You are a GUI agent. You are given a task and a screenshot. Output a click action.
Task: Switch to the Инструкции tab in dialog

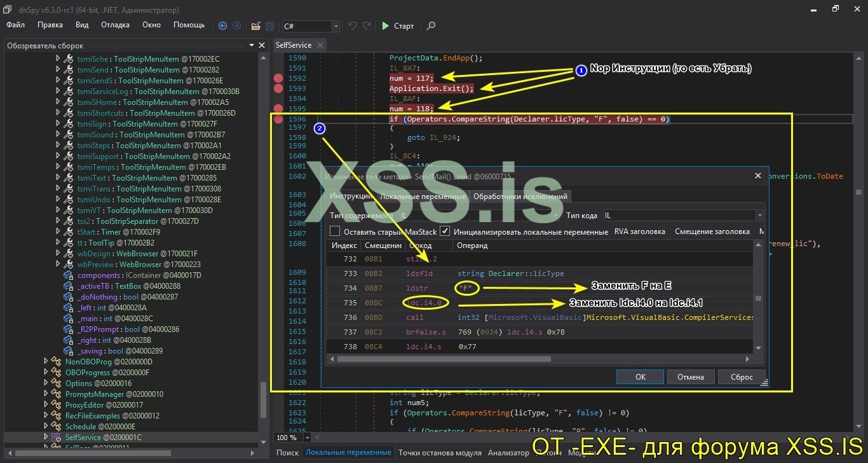349,197
